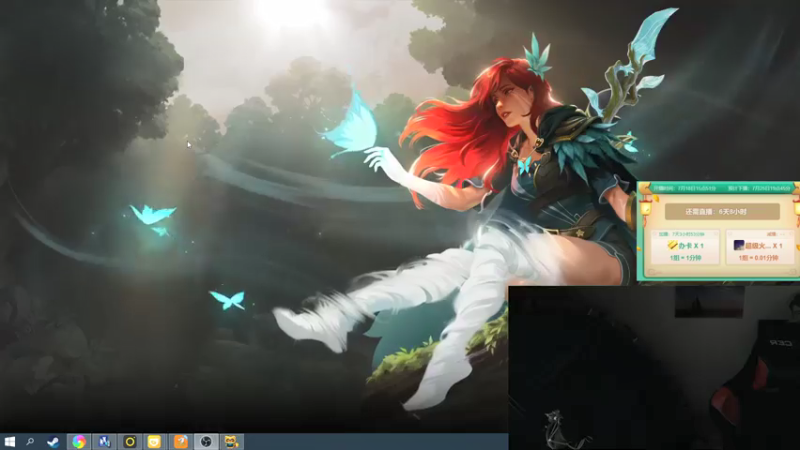The image size is (800, 450).
Task: Open the orange taskbar app icon
Action: point(181,442)
